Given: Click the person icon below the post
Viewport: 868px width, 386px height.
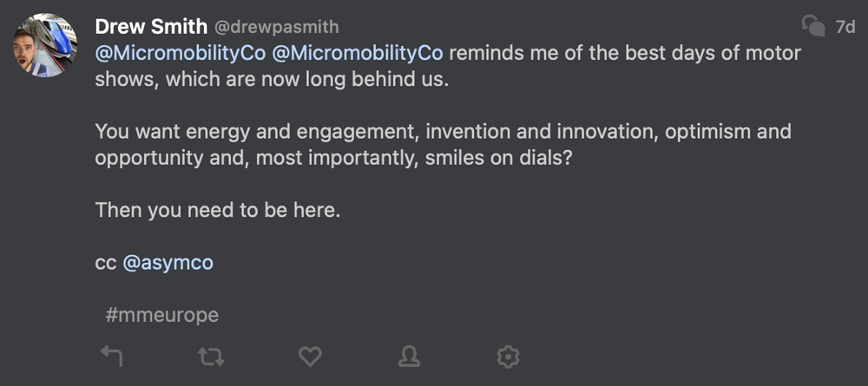Looking at the screenshot, I should tap(409, 355).
